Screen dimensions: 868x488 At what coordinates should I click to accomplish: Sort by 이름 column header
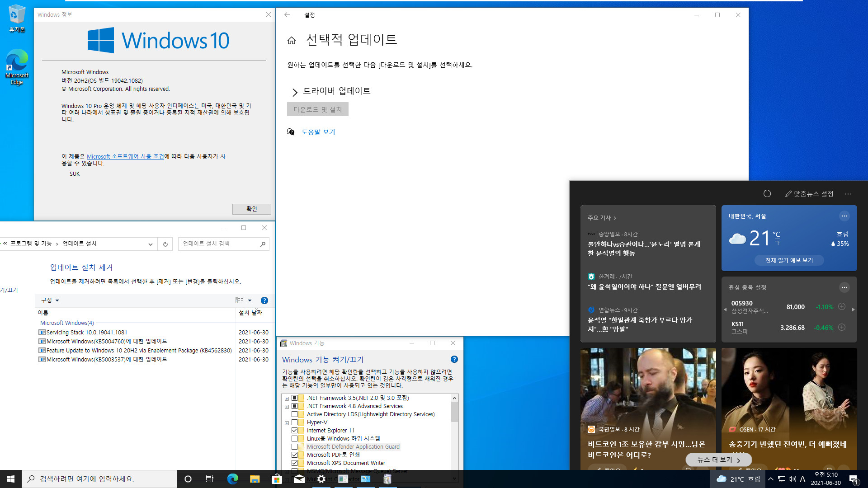pyautogui.click(x=136, y=313)
